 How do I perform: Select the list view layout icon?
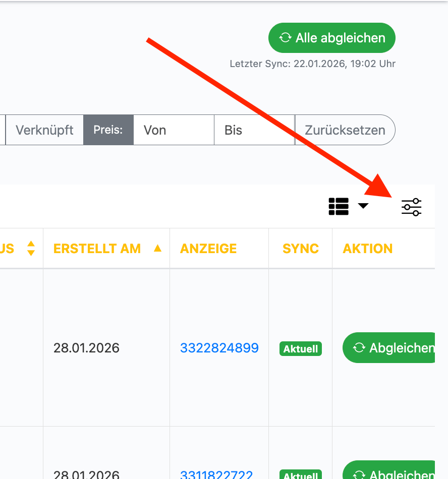339,206
